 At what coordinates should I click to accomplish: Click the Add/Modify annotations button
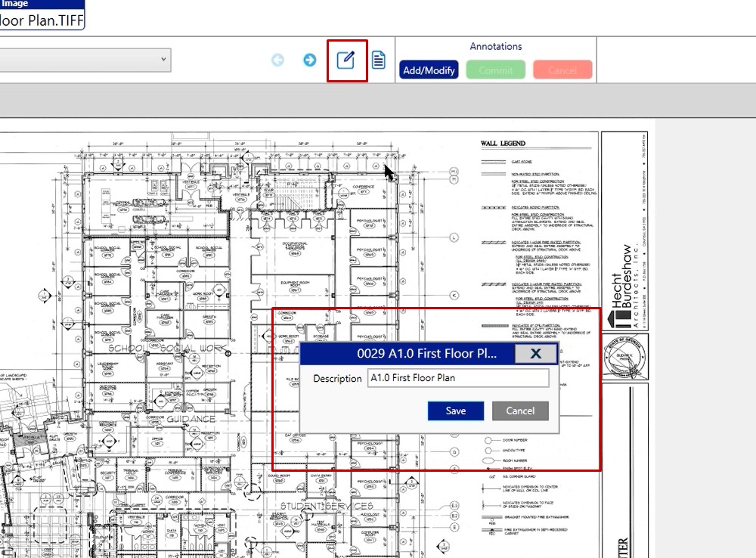429,70
